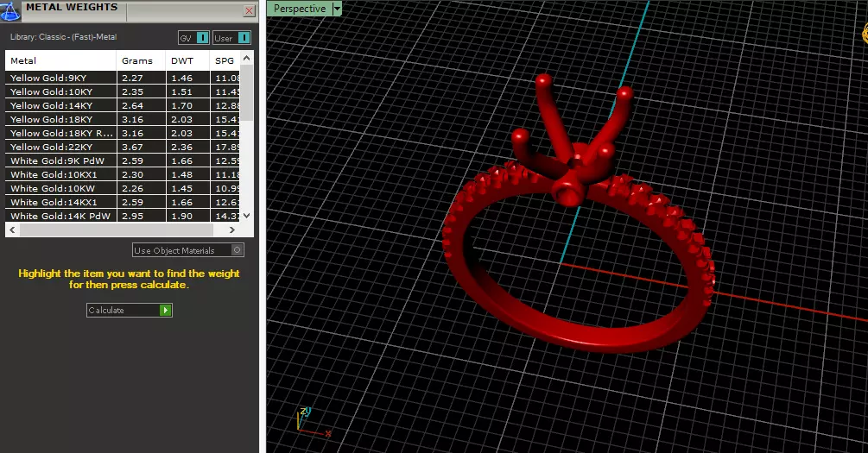Select the White Gold:10KW row
The height and width of the screenshot is (453, 868).
(x=123, y=189)
